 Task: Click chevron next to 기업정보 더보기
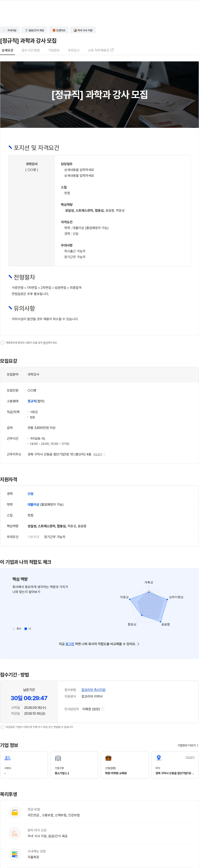pyautogui.click(x=197, y=745)
